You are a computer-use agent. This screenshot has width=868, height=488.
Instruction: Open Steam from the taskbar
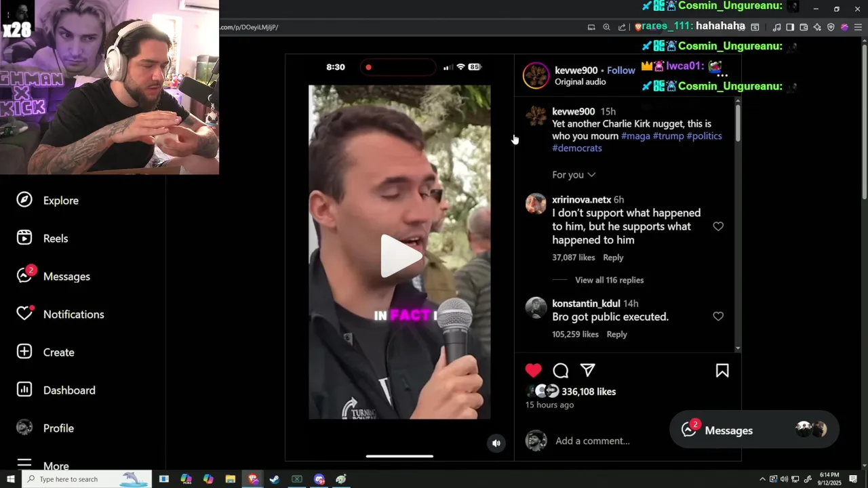pos(275,479)
